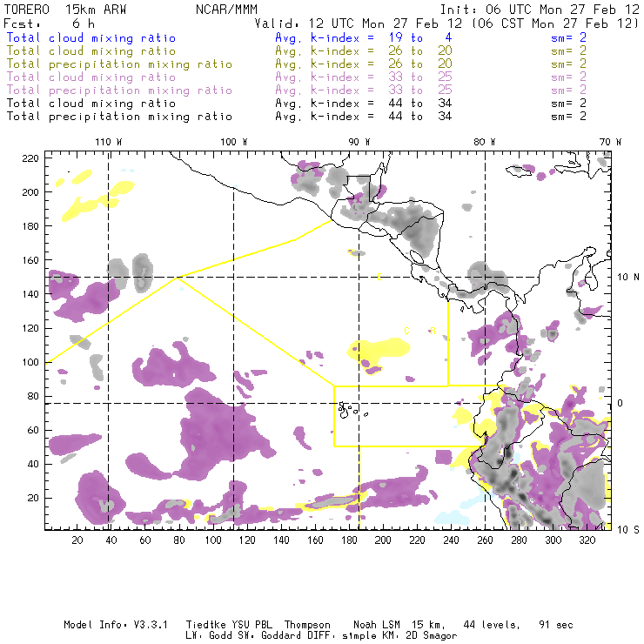
Task: Select the black 'Total precipitation mixing ratio' legend line
Action: 119,117
